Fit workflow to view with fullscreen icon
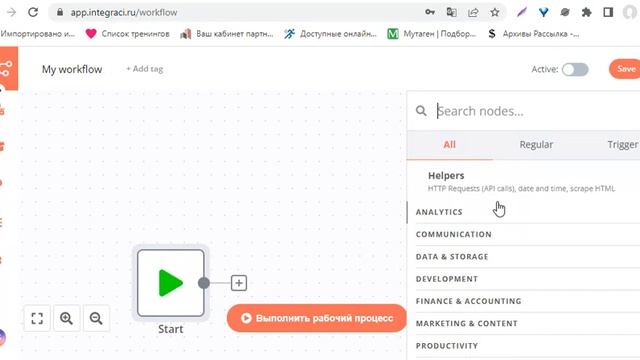Image resolution: width=640 pixels, height=360 pixels. pyautogui.click(x=37, y=318)
